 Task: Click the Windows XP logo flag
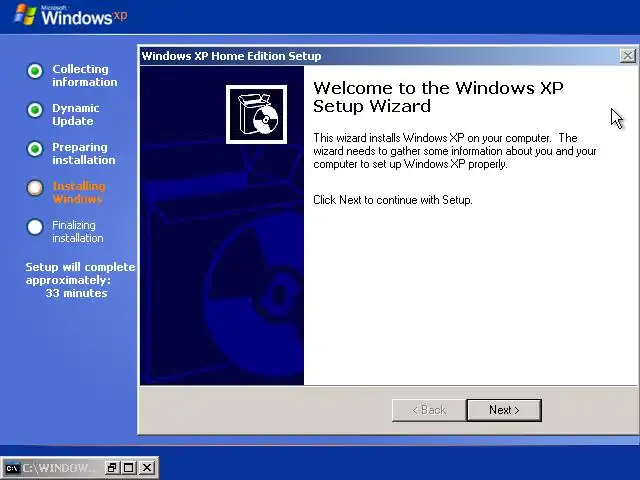pyautogui.click(x=25, y=15)
